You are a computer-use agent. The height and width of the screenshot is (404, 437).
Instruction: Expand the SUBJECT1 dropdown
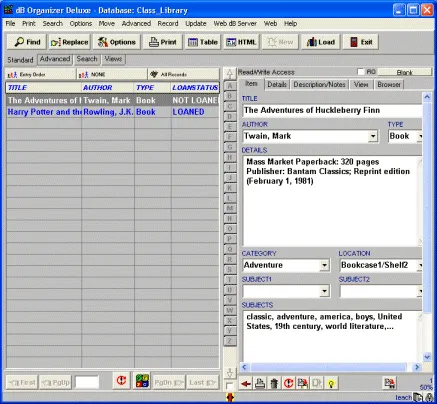coord(324,291)
